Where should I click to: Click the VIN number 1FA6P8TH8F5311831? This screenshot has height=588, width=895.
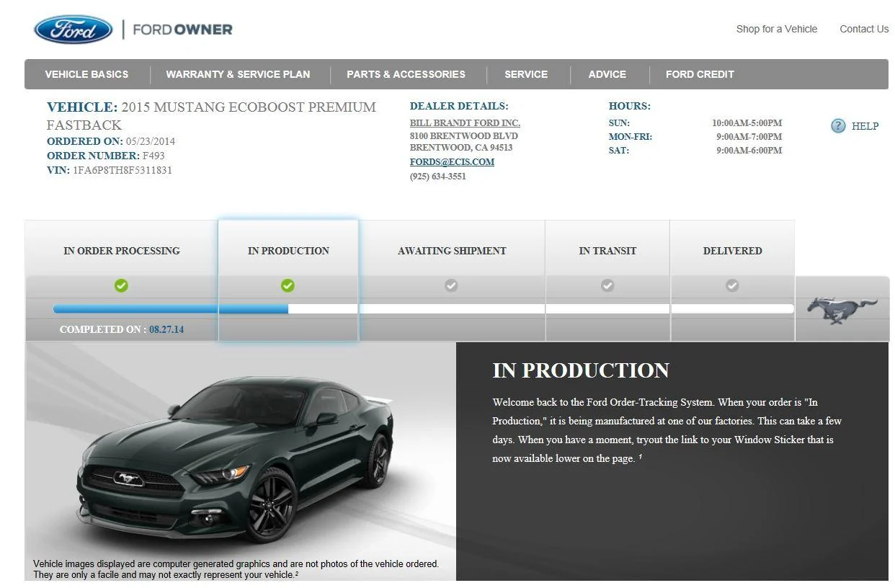[123, 171]
